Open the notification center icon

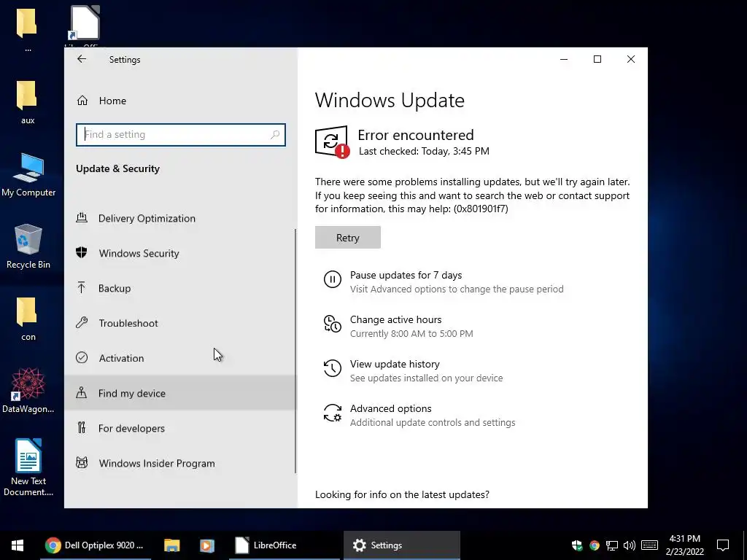click(x=723, y=545)
